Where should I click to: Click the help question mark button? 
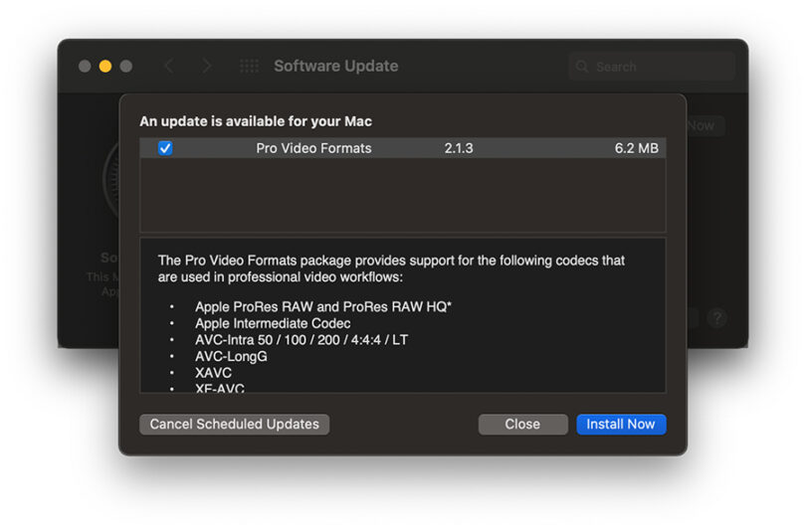click(716, 319)
